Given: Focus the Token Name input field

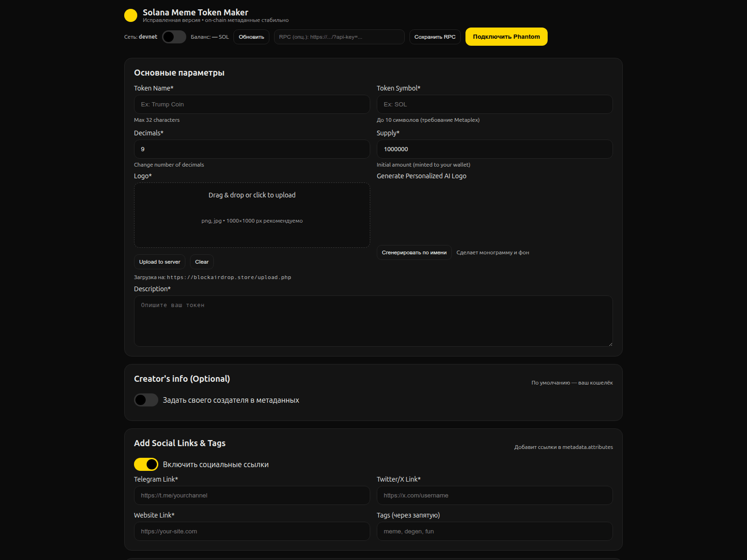Looking at the screenshot, I should [x=252, y=104].
